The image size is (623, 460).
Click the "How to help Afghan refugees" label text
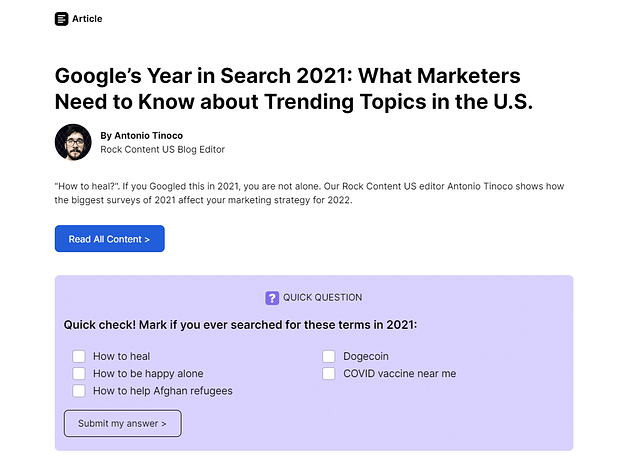pos(162,391)
